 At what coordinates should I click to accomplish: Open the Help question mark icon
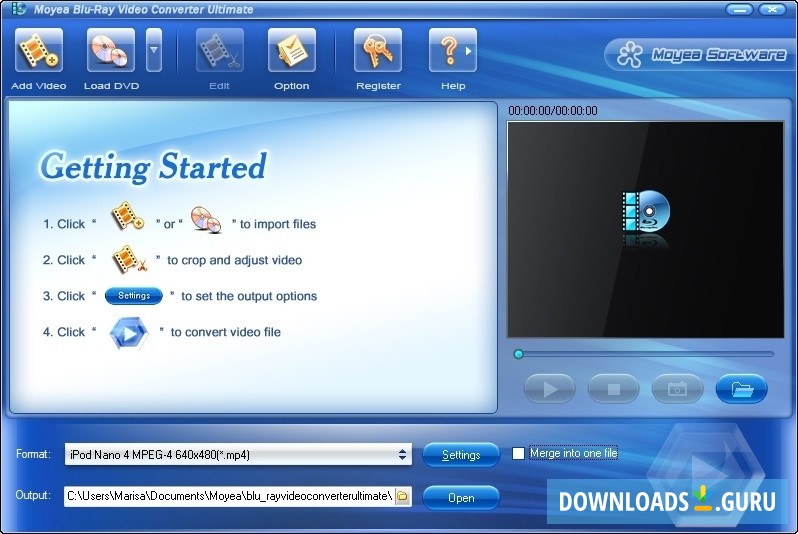pyautogui.click(x=453, y=50)
